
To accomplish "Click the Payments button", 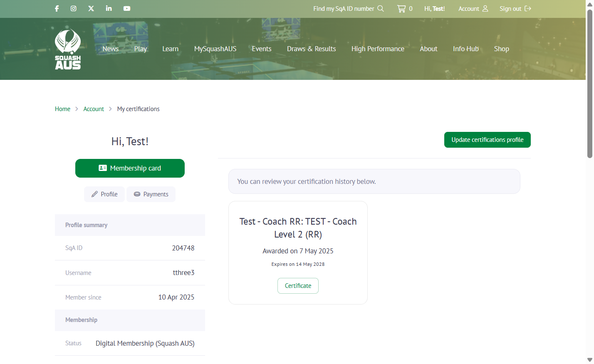I will click(151, 194).
